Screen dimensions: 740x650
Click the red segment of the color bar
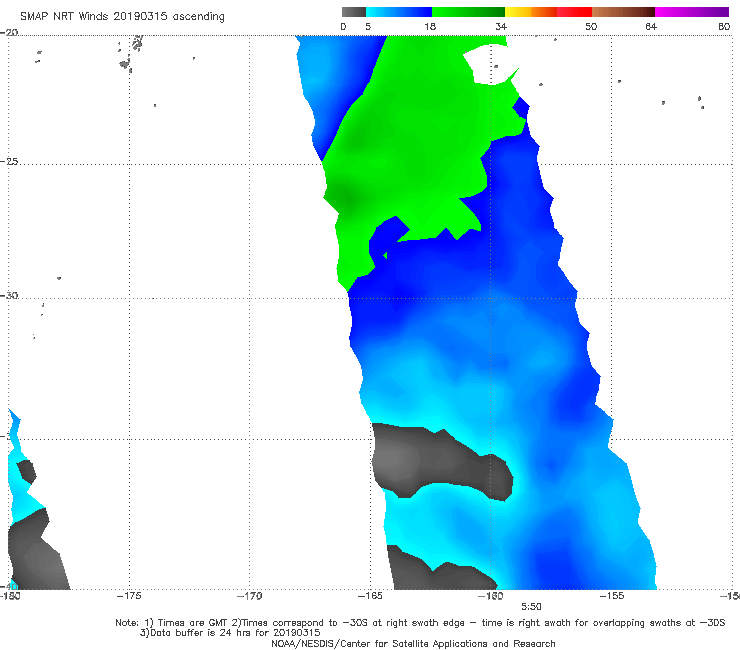pyautogui.click(x=574, y=12)
